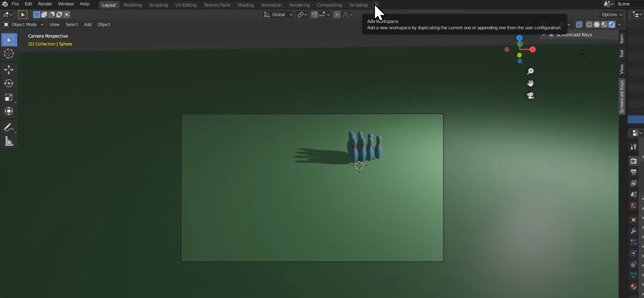Open the Render properties tab
Screen dimensions: 644x298
(633, 161)
